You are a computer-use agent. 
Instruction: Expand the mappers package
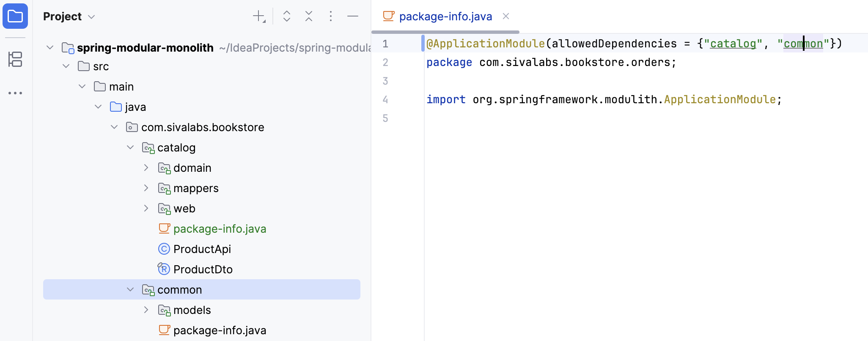click(x=146, y=188)
